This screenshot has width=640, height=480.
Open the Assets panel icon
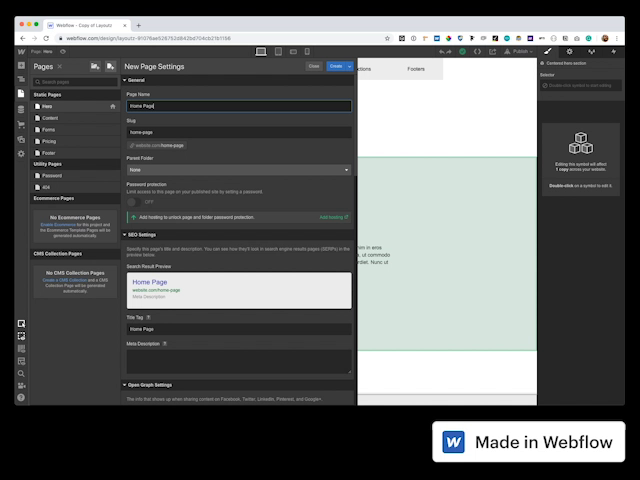pos(21,139)
